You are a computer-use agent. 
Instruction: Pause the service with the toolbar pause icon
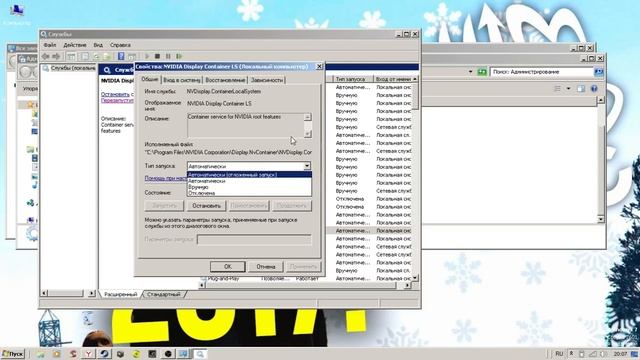[x=168, y=56]
